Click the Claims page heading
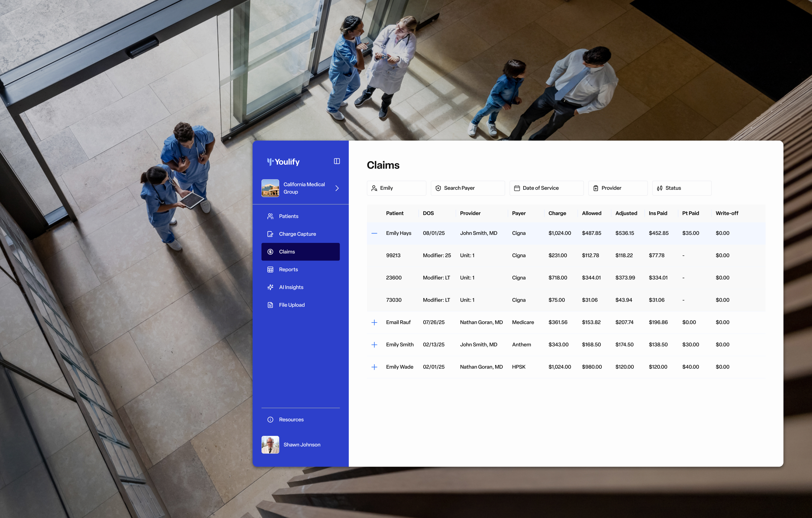 point(383,165)
